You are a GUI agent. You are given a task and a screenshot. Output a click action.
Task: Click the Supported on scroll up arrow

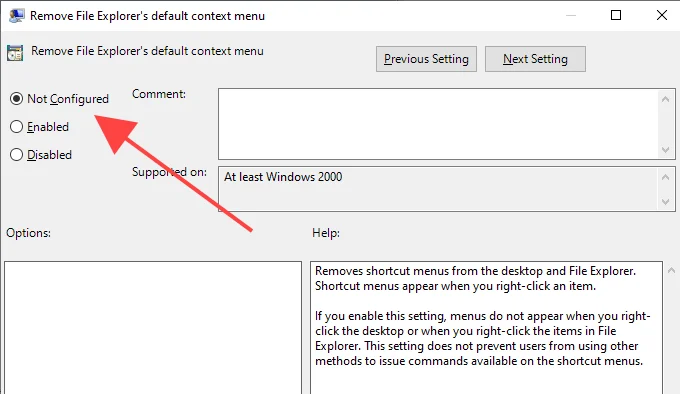[x=666, y=177]
